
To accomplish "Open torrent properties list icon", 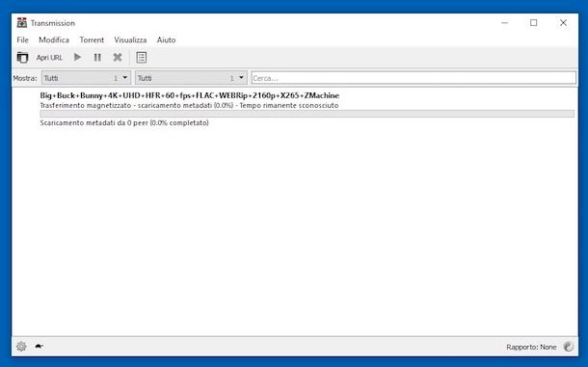I will (142, 58).
